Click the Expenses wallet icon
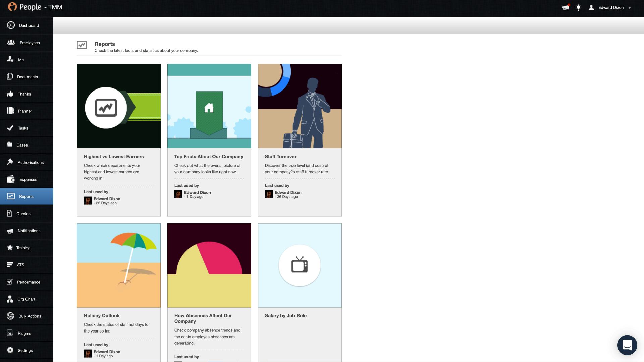The height and width of the screenshot is (362, 644). (11, 179)
